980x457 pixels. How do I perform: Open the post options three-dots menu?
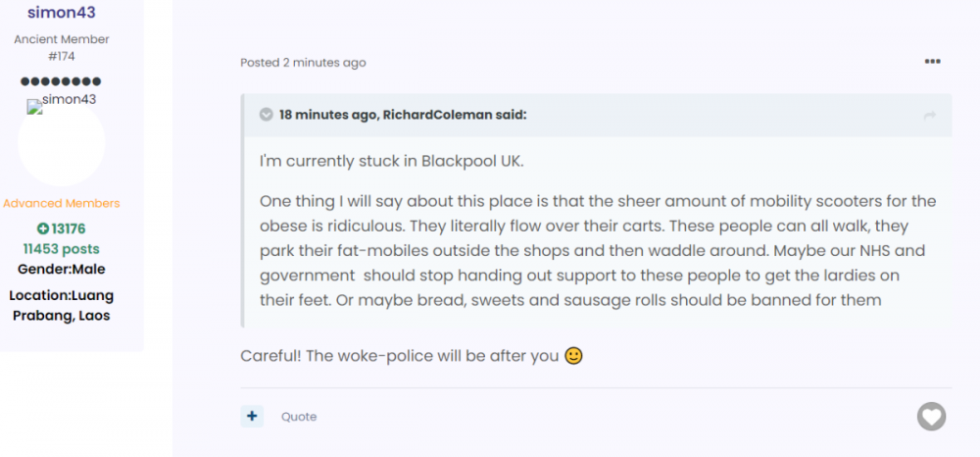coord(932,62)
